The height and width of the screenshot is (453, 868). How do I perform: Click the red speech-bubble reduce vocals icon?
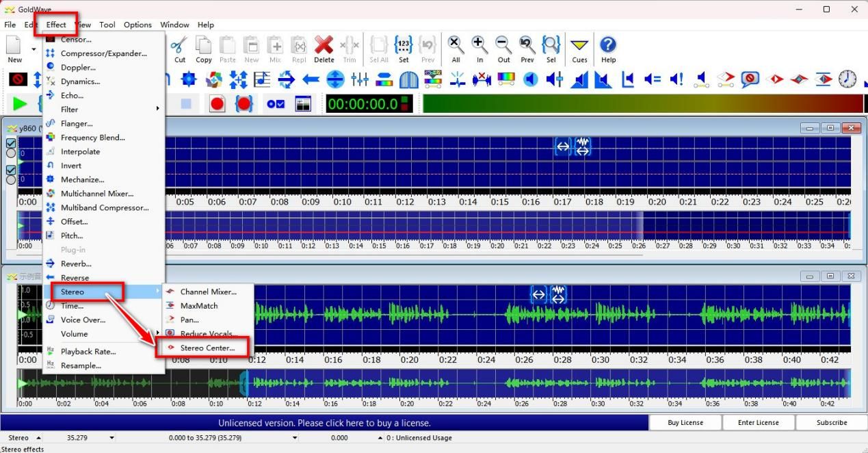point(750,79)
